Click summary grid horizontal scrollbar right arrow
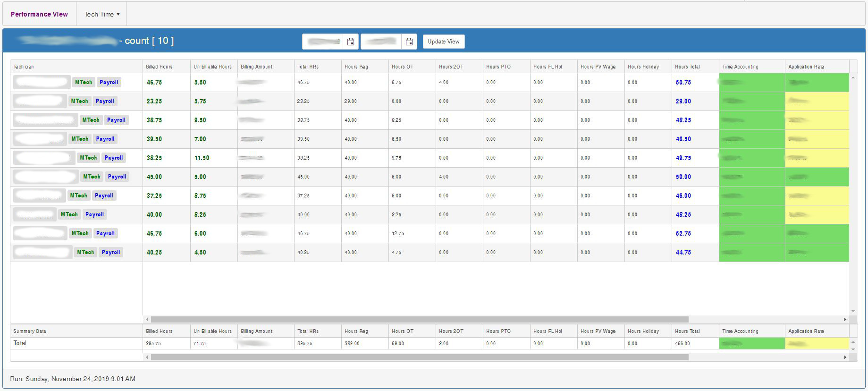868x391 pixels. point(845,357)
